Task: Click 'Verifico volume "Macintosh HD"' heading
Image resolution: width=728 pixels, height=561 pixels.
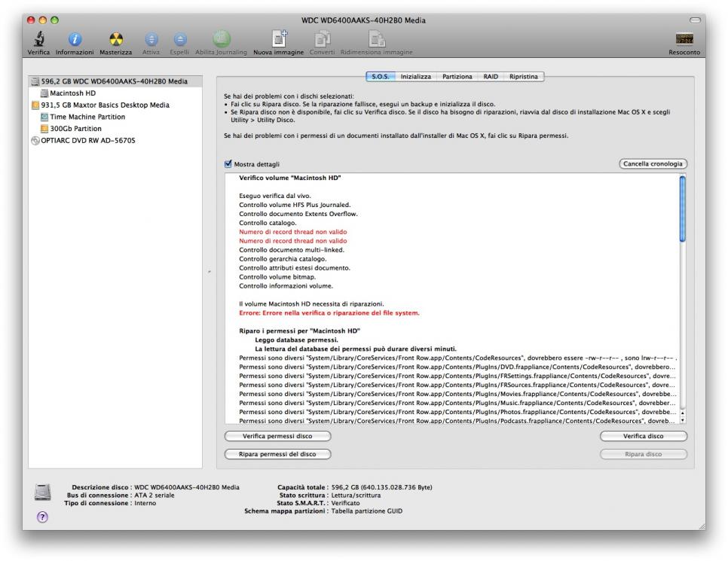Action: tap(290, 178)
